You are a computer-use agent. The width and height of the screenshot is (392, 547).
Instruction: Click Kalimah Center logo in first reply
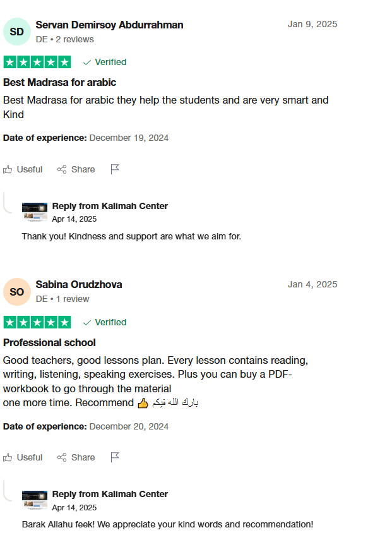(x=35, y=212)
